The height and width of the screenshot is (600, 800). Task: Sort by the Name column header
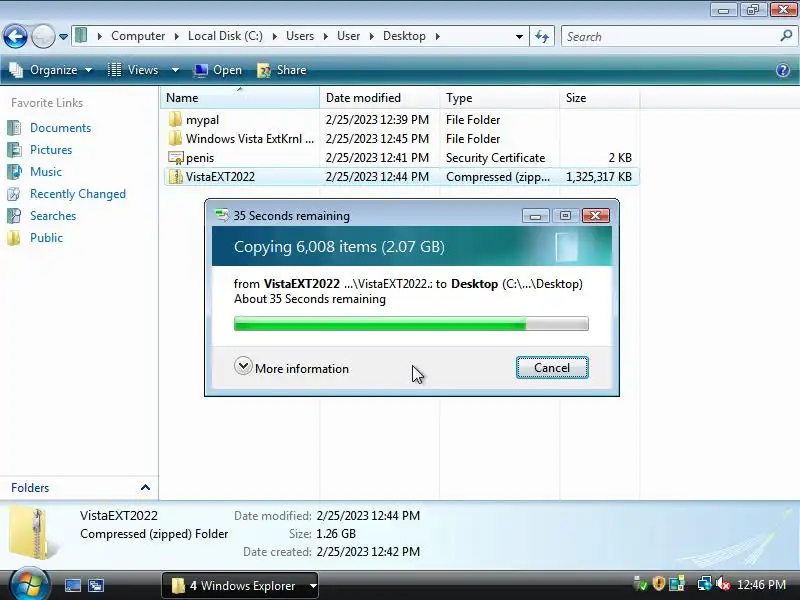click(x=240, y=97)
